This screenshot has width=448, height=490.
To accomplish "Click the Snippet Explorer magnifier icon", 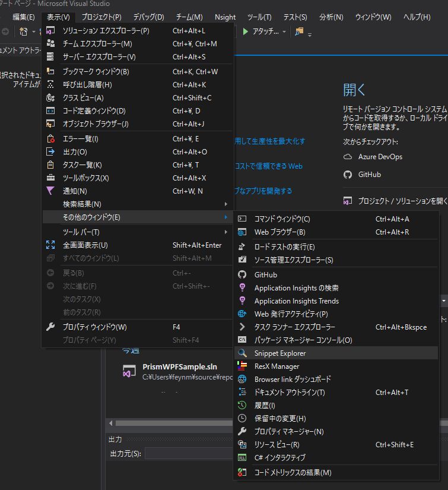I will tap(242, 353).
